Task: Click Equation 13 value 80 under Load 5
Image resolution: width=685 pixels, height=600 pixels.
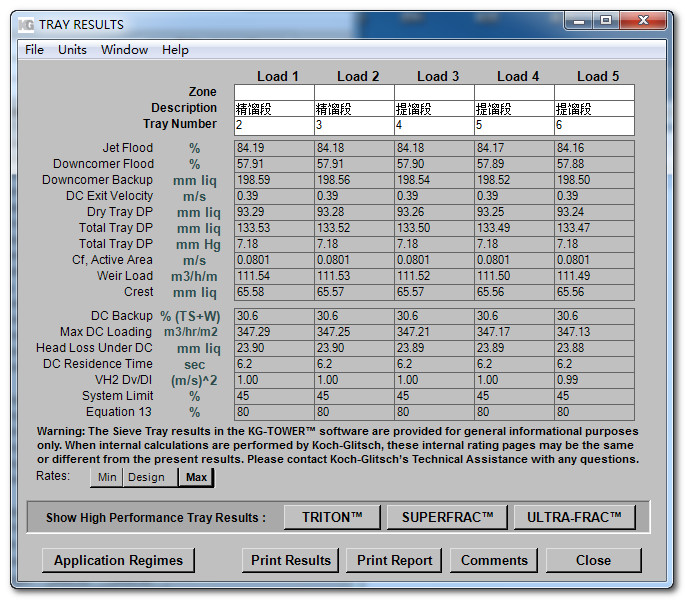Action: [594, 412]
